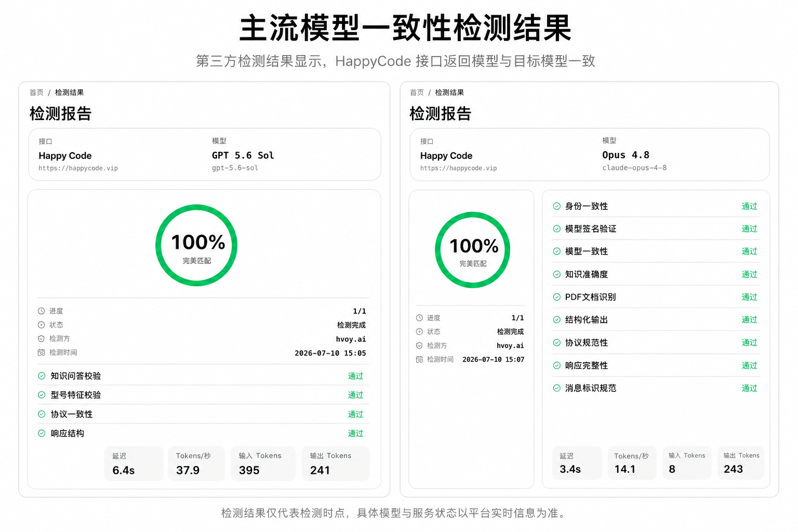Click the check icon next to PDF文档识别
This screenshot has width=798, height=532.
coord(557,297)
